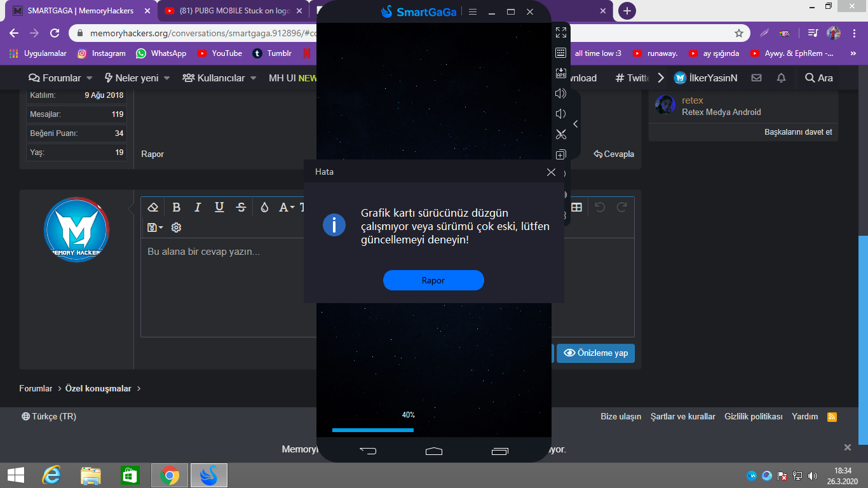
Task: Collapse SmartGaGa side toolbar arrow
Action: [x=575, y=124]
